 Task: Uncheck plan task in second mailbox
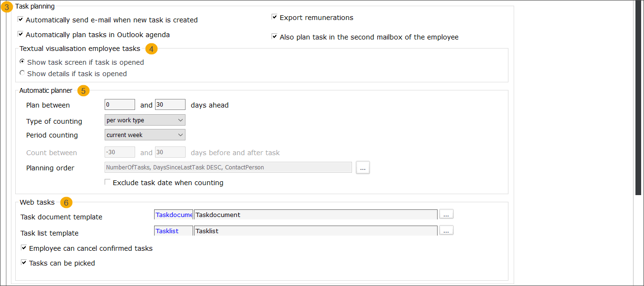pos(274,37)
